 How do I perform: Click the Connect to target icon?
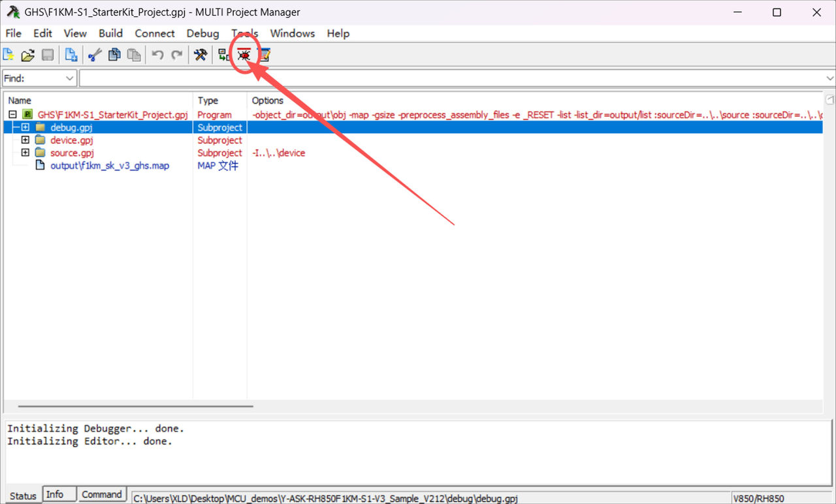tap(224, 55)
